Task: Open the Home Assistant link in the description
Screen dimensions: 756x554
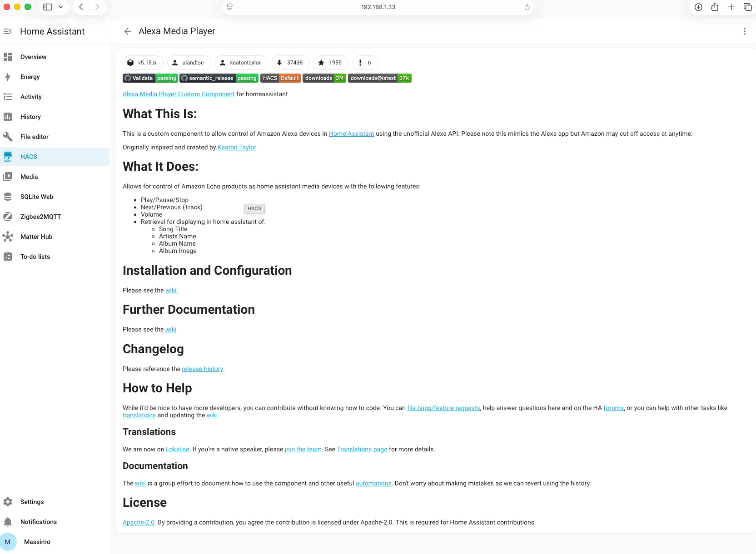Action: tap(352, 134)
